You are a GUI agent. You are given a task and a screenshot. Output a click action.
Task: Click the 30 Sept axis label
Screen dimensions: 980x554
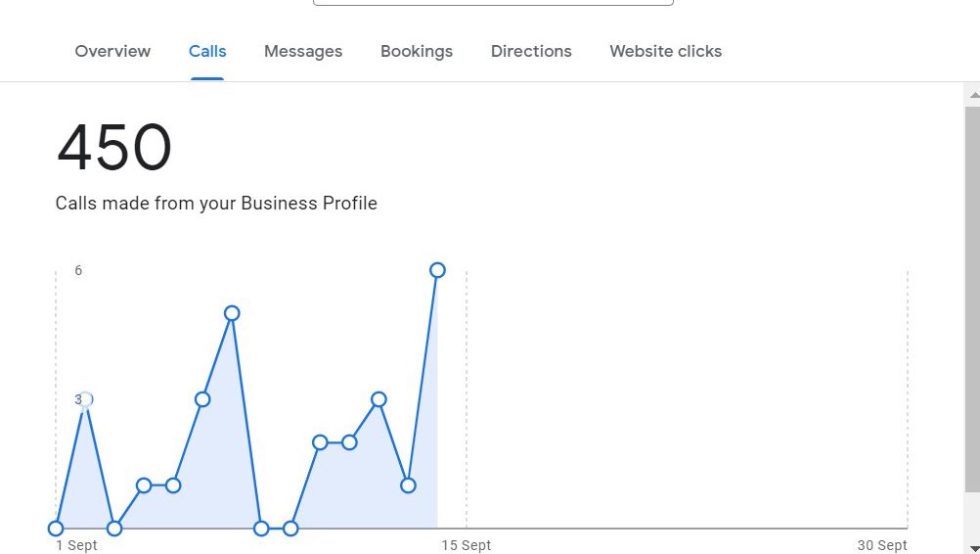[x=882, y=545]
